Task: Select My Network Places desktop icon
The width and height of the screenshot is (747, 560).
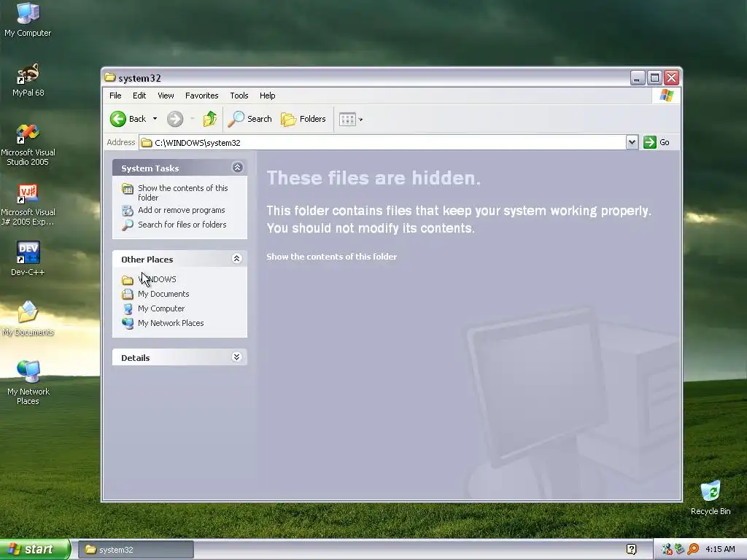Action: (28, 383)
